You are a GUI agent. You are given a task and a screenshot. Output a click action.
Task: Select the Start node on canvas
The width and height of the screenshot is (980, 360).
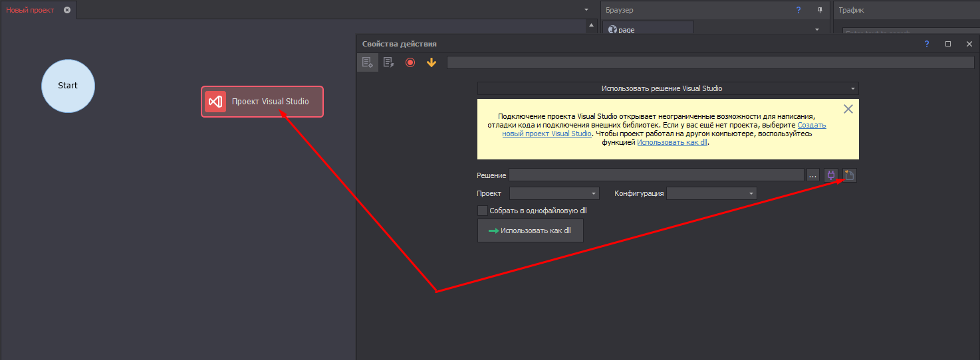(68, 86)
